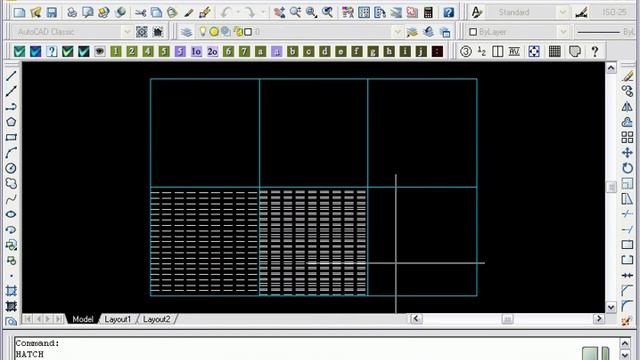Start Pan Realtime tool

[x=280, y=13]
